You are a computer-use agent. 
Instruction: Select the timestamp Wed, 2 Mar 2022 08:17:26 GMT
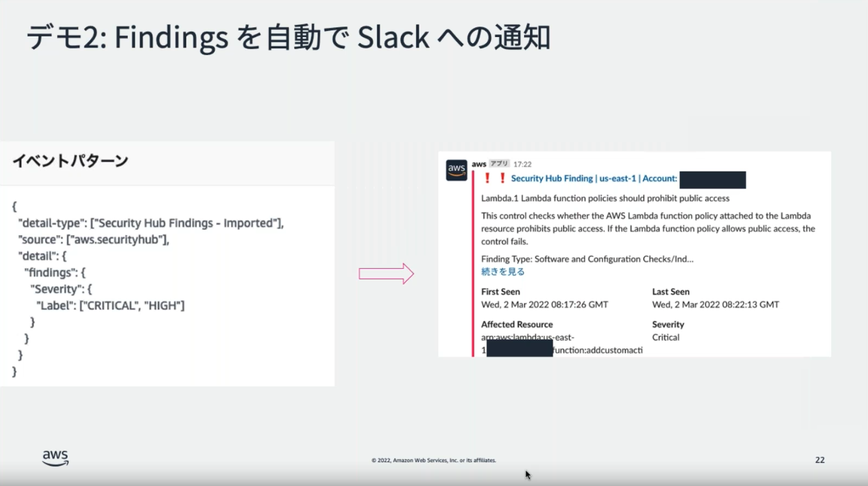click(545, 305)
